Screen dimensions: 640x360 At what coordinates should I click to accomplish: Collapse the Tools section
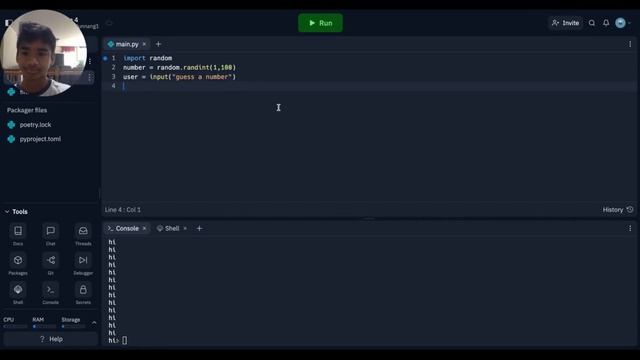pyautogui.click(x=7, y=211)
